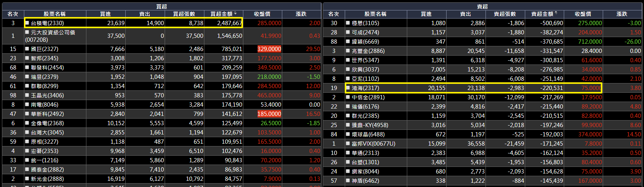This screenshot has height=187, width=644.
Task: Select stock name 瑞昱(2379)
Action: pos(45,77)
